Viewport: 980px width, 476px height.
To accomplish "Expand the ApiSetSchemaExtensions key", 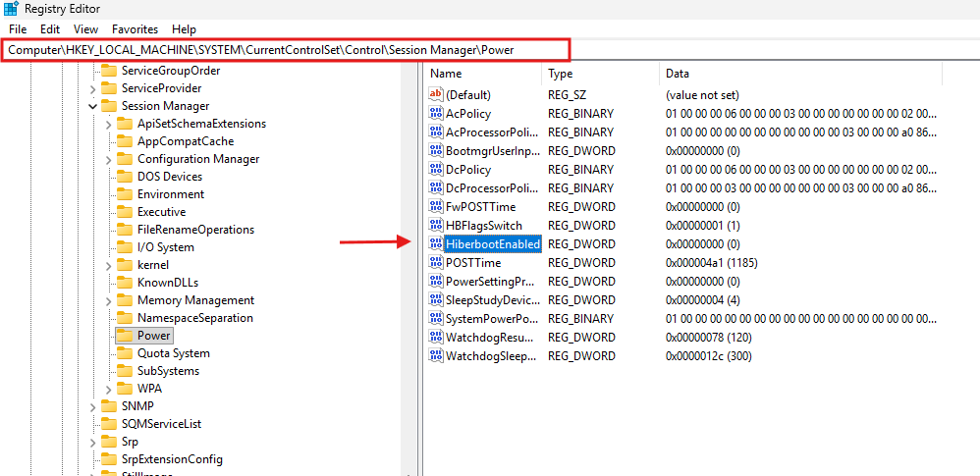I will click(x=109, y=124).
